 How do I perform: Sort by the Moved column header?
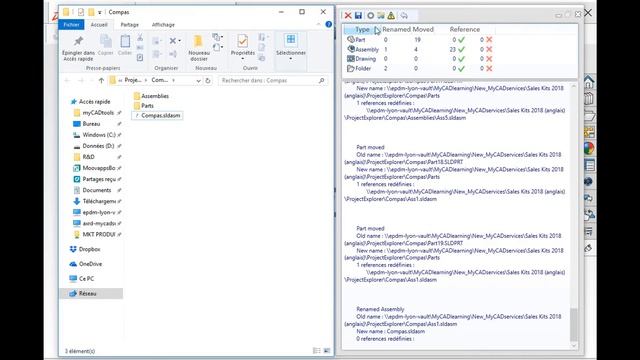(423, 29)
